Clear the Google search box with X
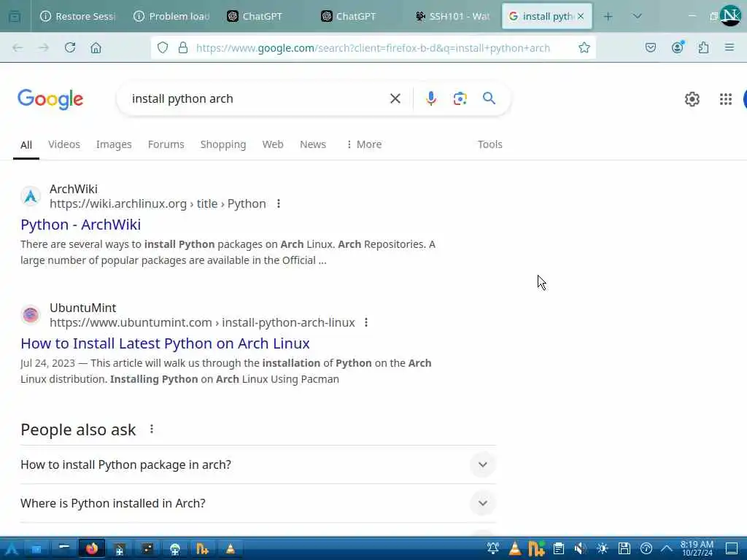Image resolution: width=747 pixels, height=560 pixels. point(395,98)
